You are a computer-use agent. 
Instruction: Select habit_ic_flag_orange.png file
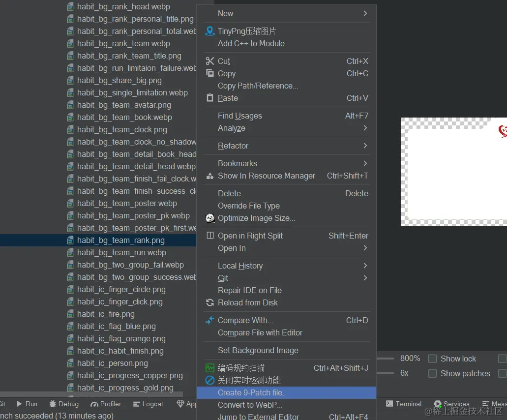click(x=121, y=338)
